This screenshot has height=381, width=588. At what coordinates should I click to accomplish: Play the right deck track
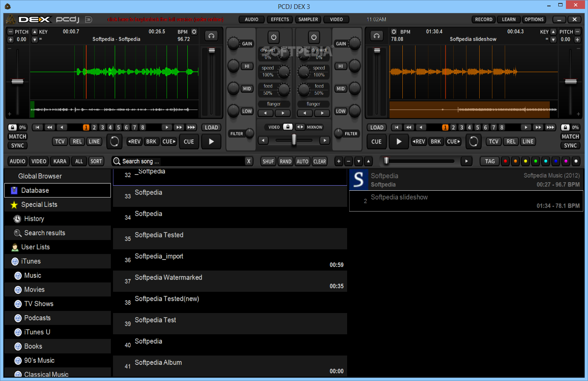(x=399, y=141)
